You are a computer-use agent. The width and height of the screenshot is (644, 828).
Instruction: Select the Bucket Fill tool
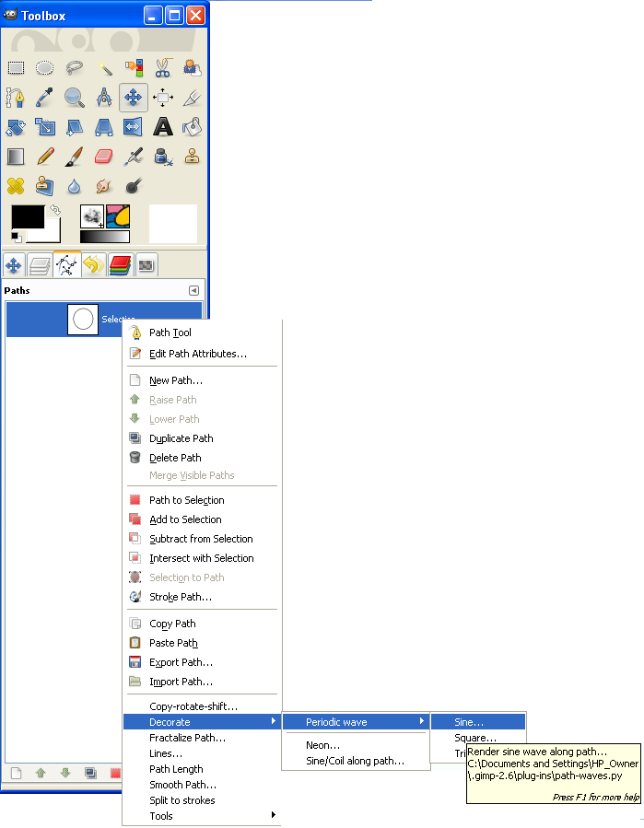193,127
